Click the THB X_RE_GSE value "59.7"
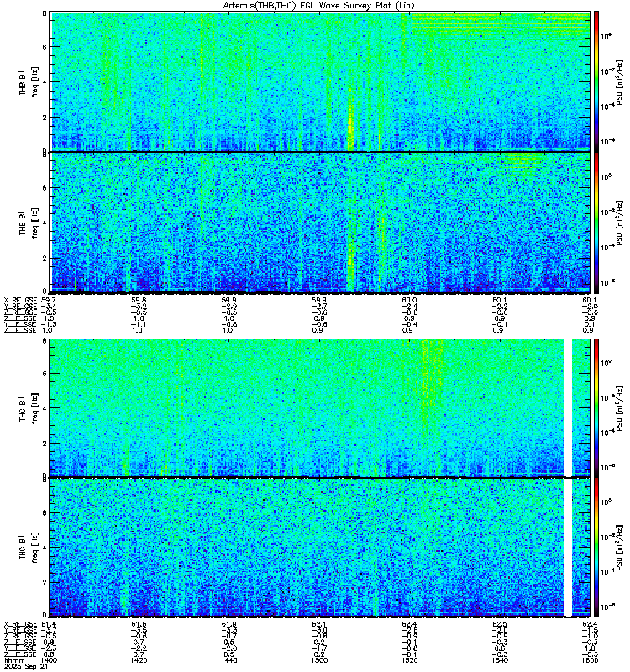This screenshot has height=672, width=630. coord(49,300)
